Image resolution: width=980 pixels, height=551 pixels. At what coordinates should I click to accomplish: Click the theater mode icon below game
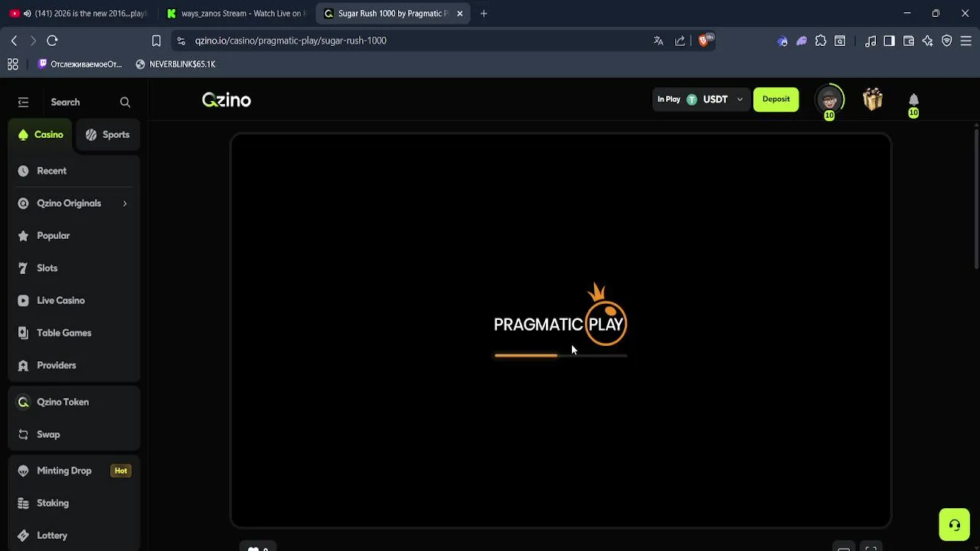coord(844,549)
